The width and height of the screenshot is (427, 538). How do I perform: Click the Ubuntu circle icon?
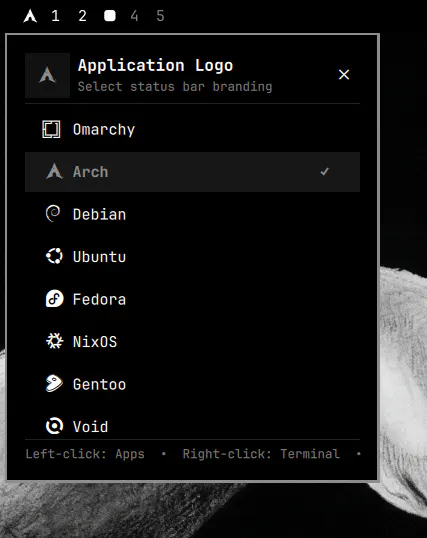click(x=54, y=256)
